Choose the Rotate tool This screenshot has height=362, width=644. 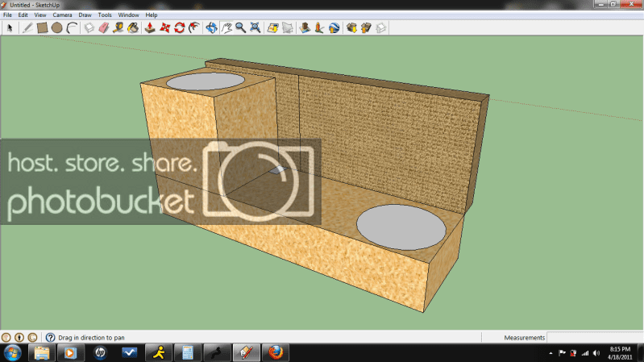point(180,28)
